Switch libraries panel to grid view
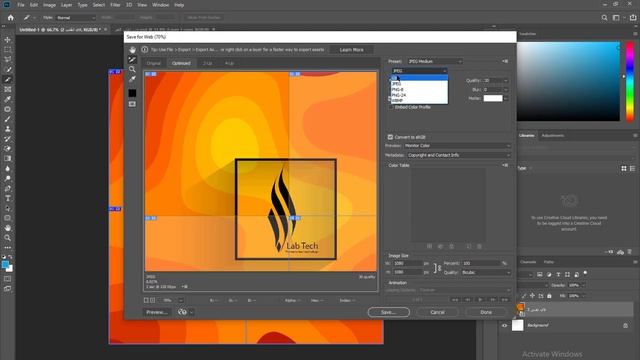 coord(624,168)
